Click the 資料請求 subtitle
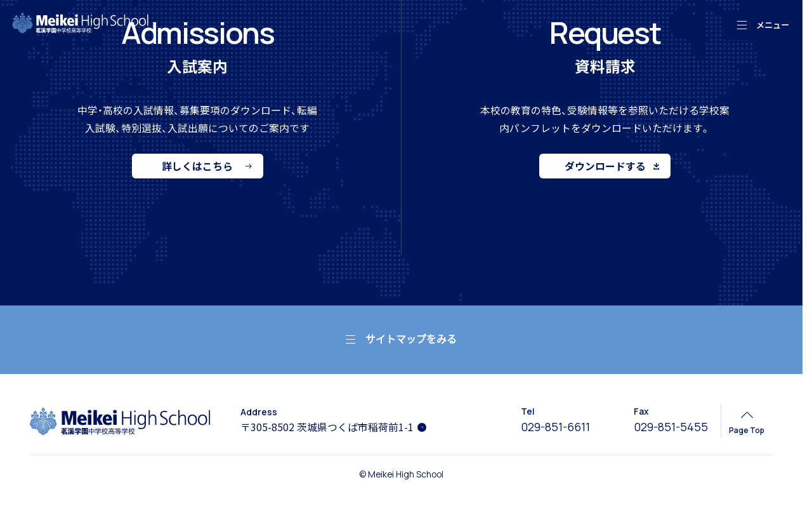 point(605,67)
